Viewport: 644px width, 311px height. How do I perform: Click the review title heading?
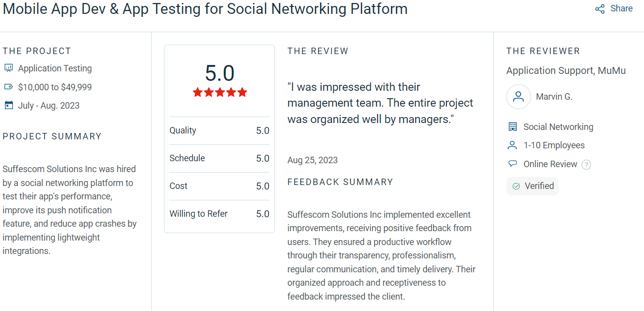[x=205, y=8]
